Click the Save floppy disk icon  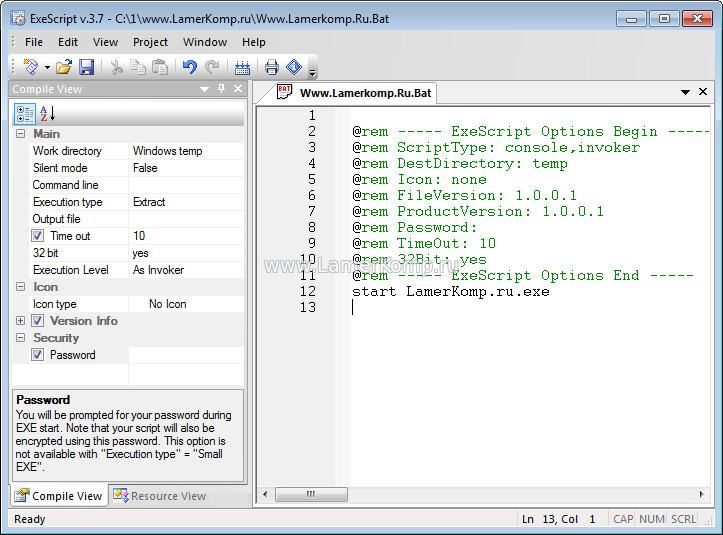pos(87,67)
